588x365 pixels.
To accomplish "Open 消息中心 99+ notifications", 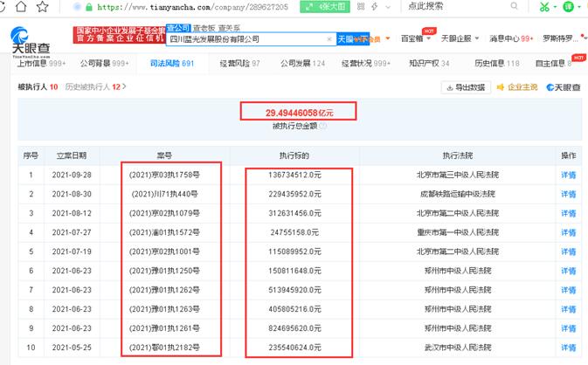I will click(x=511, y=38).
